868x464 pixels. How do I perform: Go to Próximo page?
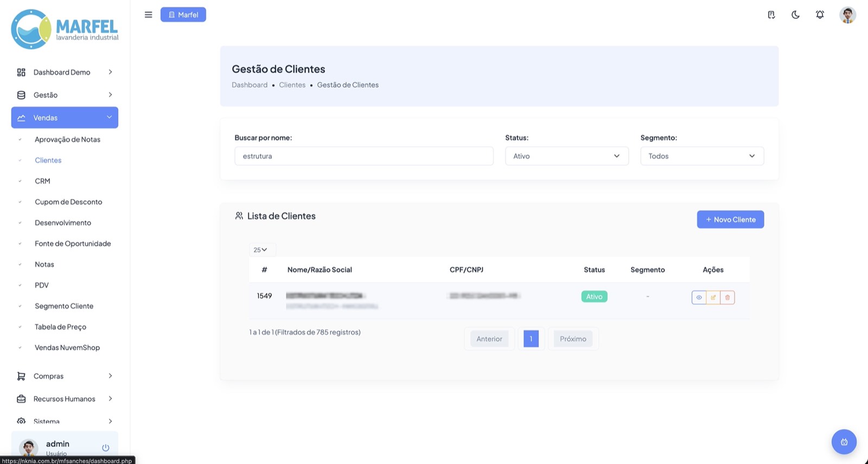click(573, 339)
